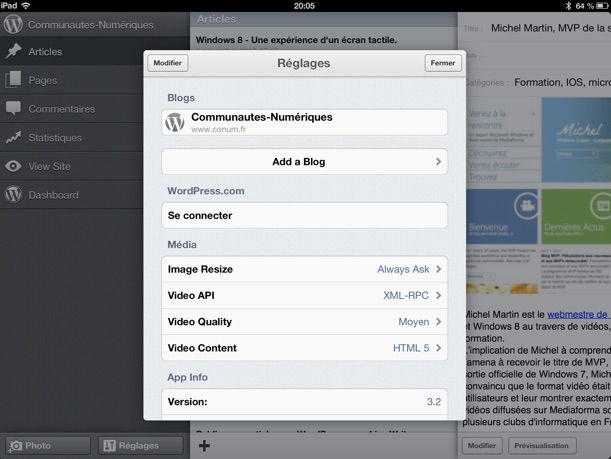Expand Video API option chevron
This screenshot has height=459, width=611.
pos(438,295)
